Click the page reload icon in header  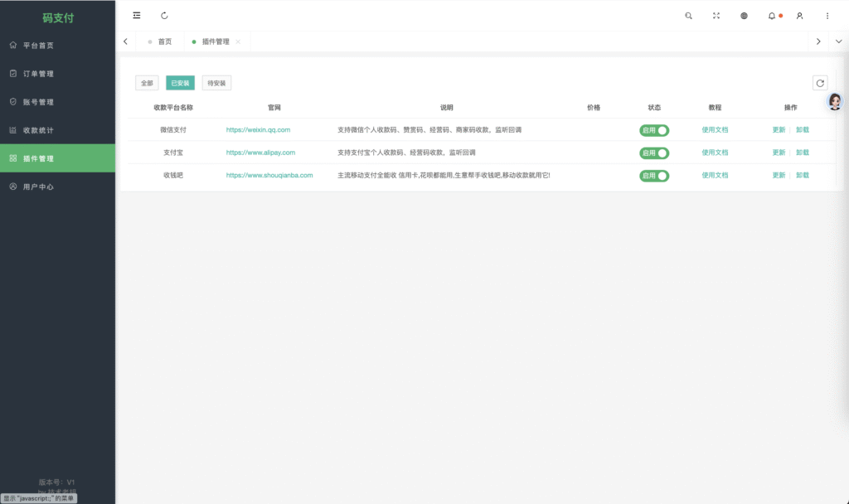click(164, 16)
